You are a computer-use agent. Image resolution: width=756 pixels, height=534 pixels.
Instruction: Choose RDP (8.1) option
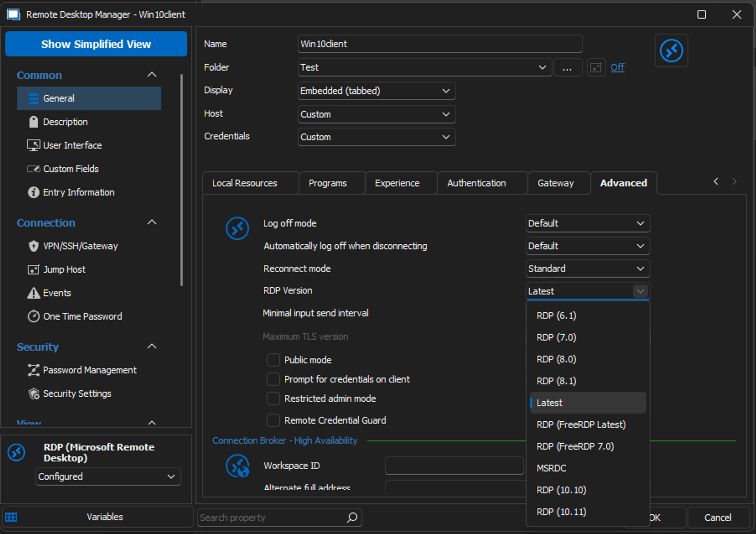[x=588, y=381]
